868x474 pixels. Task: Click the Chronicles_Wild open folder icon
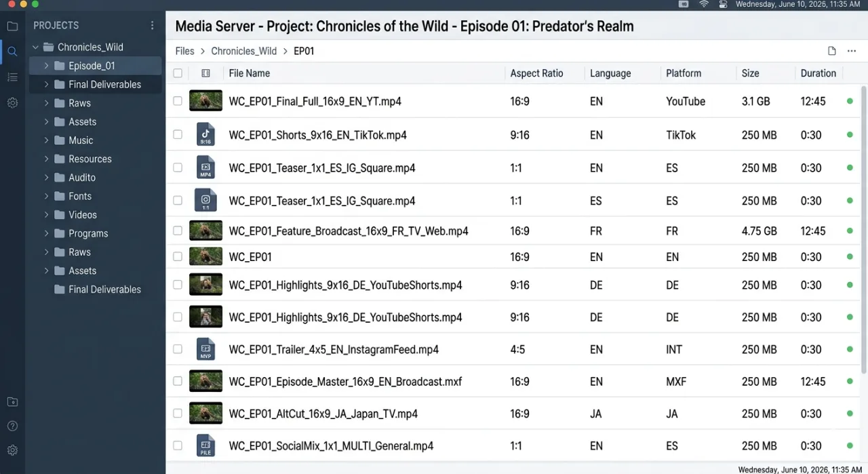[48, 47]
